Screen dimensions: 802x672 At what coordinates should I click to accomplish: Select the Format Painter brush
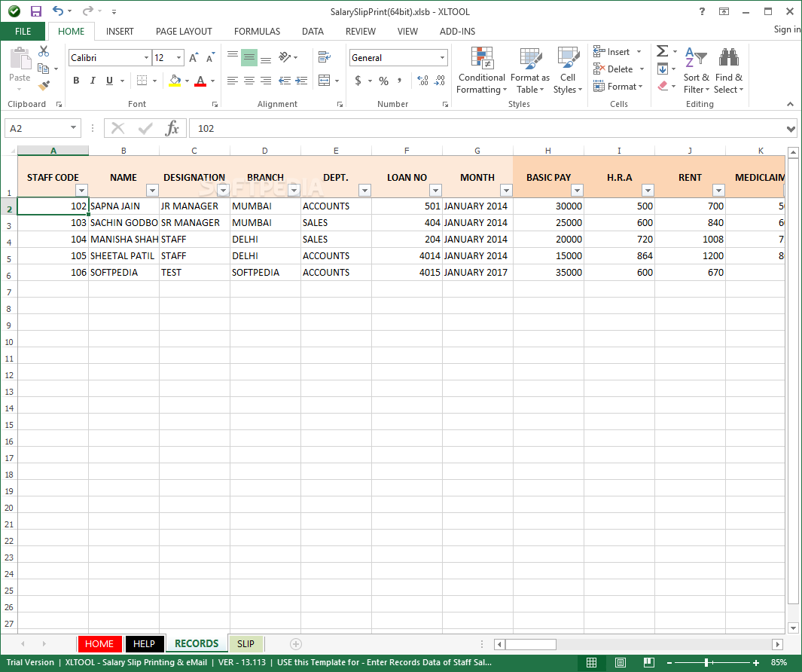click(x=44, y=85)
